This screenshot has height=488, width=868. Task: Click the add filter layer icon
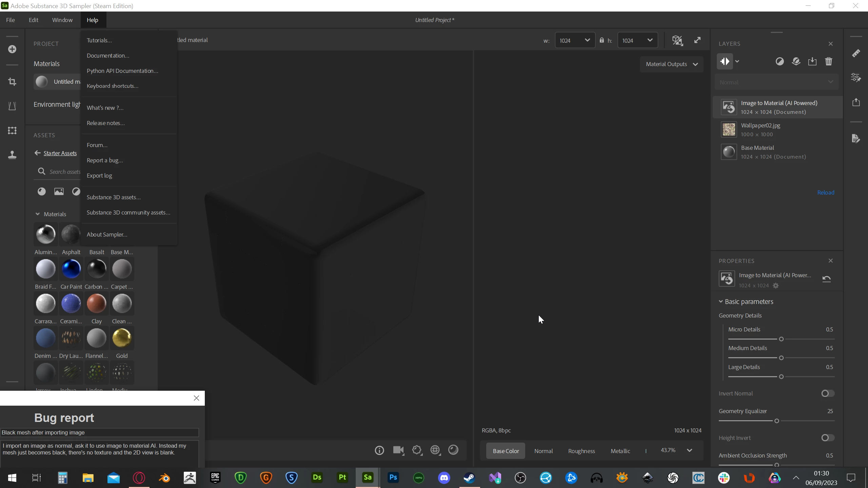780,61
